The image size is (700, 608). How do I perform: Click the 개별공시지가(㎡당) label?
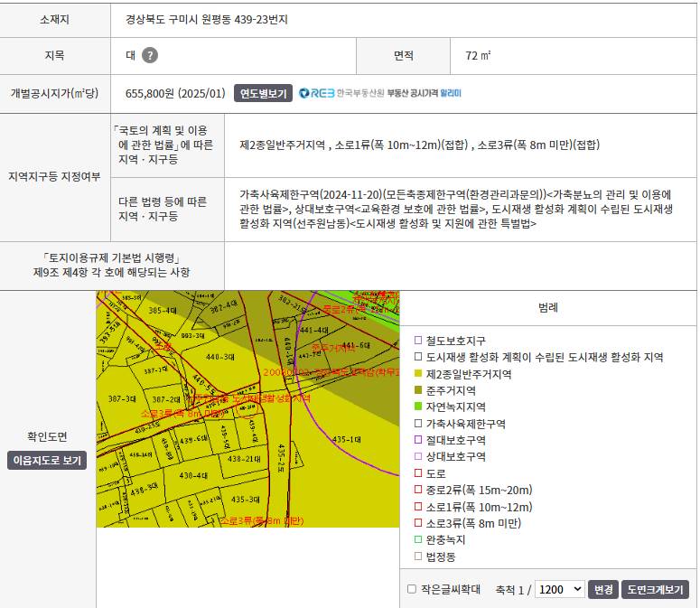tap(54, 93)
